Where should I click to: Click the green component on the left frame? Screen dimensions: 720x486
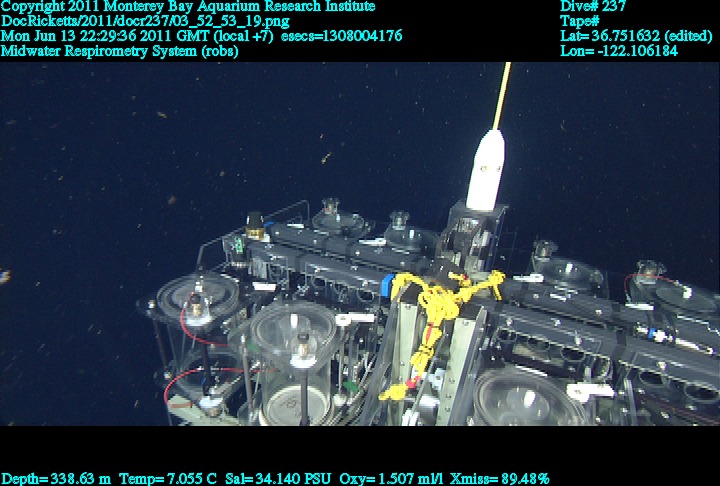(238, 246)
